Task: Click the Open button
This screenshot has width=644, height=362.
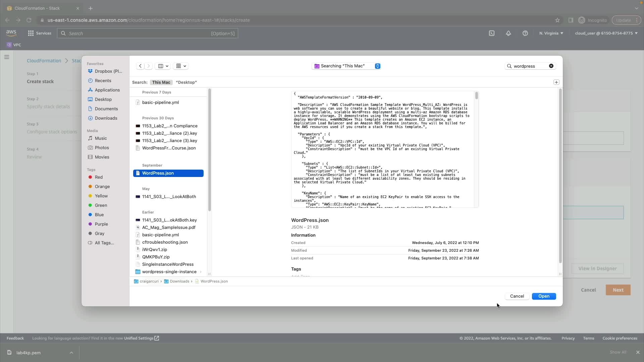Action: coord(544,296)
